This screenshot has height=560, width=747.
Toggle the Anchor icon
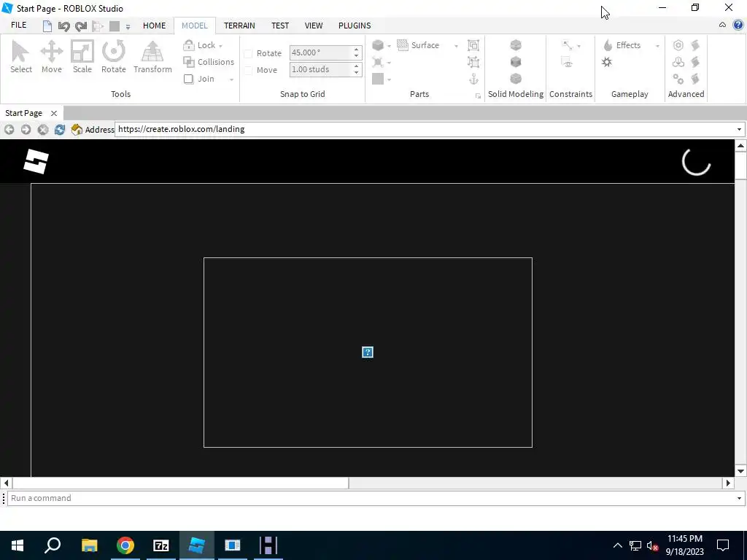(473, 79)
